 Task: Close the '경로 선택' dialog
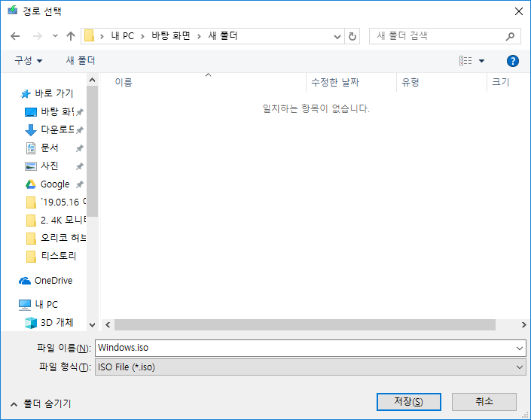(x=518, y=11)
